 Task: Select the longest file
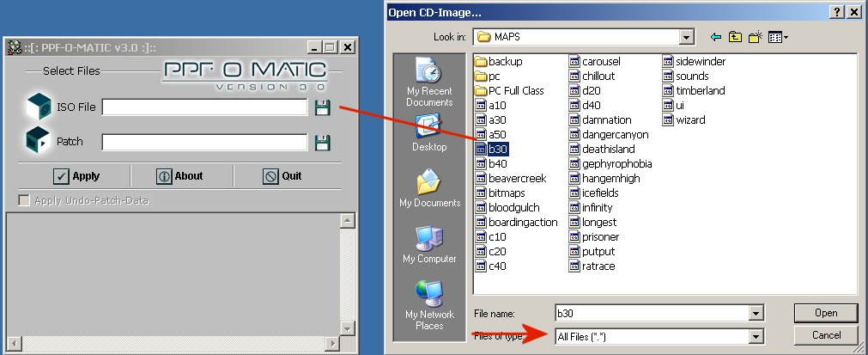click(x=593, y=222)
